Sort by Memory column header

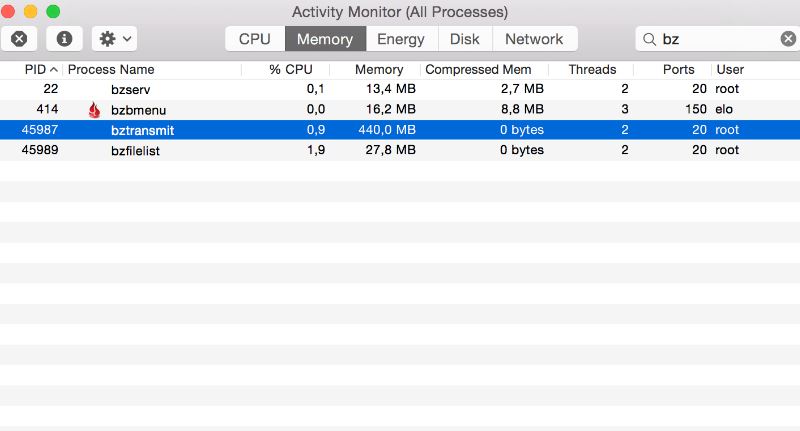click(379, 69)
